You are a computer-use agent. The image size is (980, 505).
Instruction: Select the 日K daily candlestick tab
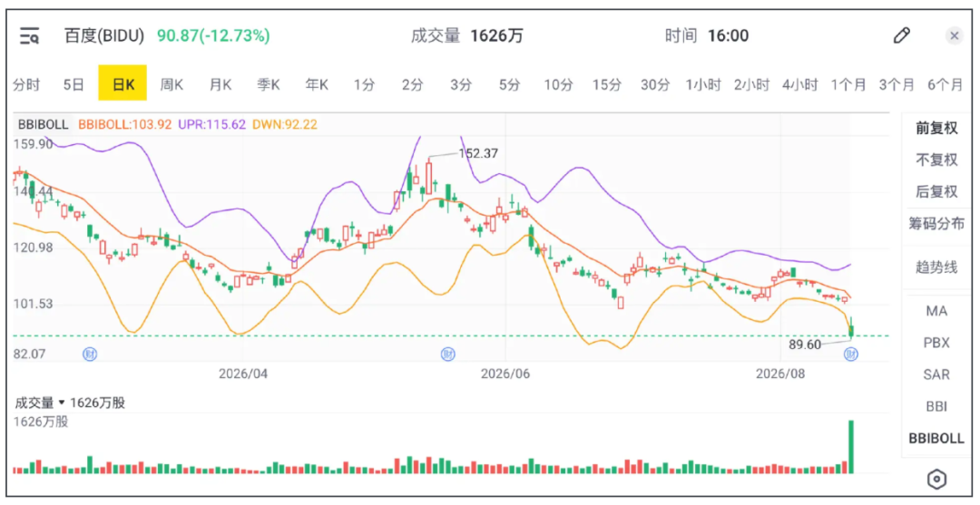(122, 83)
